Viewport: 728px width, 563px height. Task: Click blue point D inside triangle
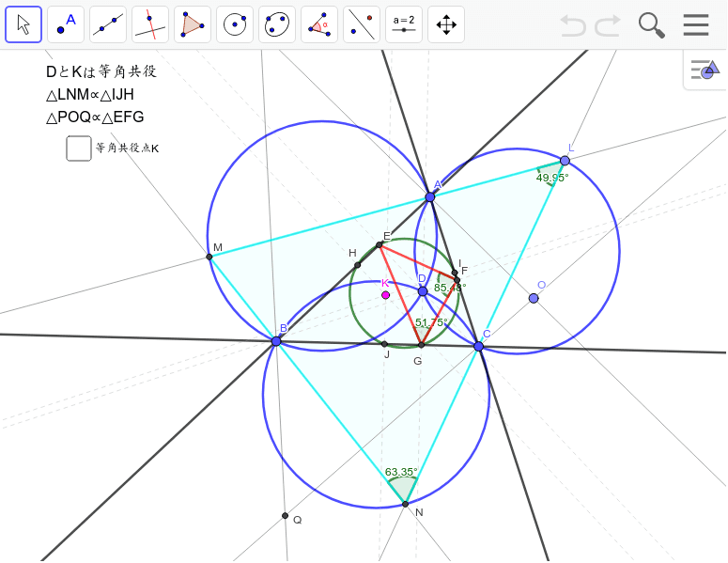[x=423, y=291]
